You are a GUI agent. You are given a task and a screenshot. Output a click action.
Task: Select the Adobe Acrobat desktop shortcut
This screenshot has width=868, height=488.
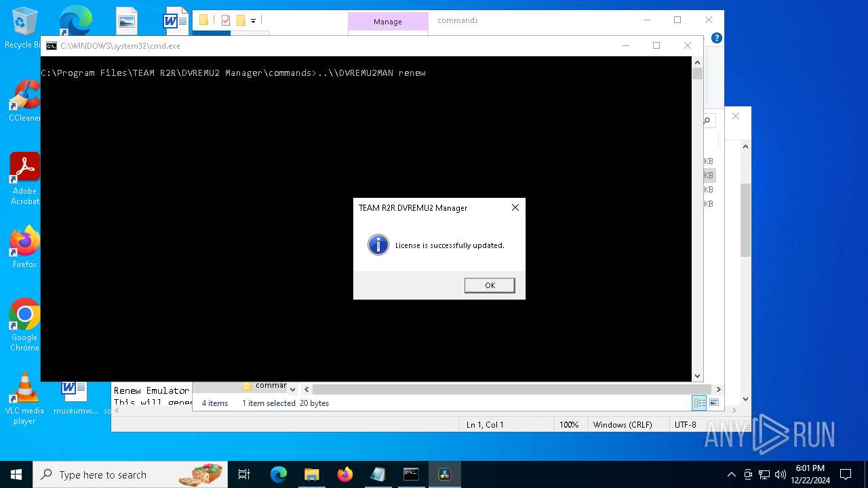pos(24,179)
